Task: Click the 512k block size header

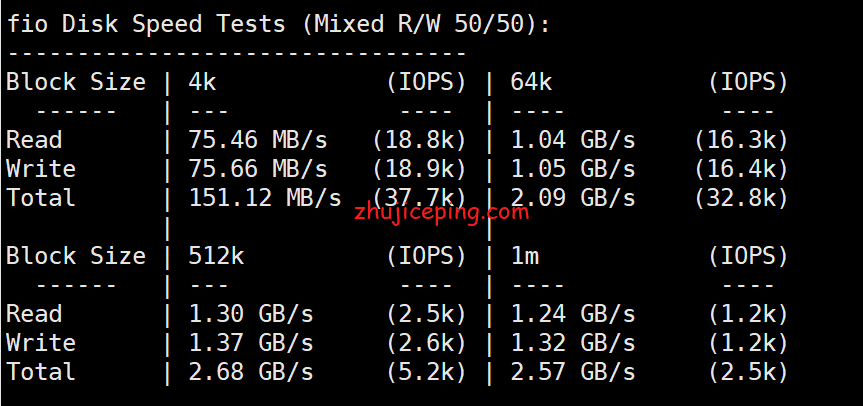Action: (x=216, y=256)
